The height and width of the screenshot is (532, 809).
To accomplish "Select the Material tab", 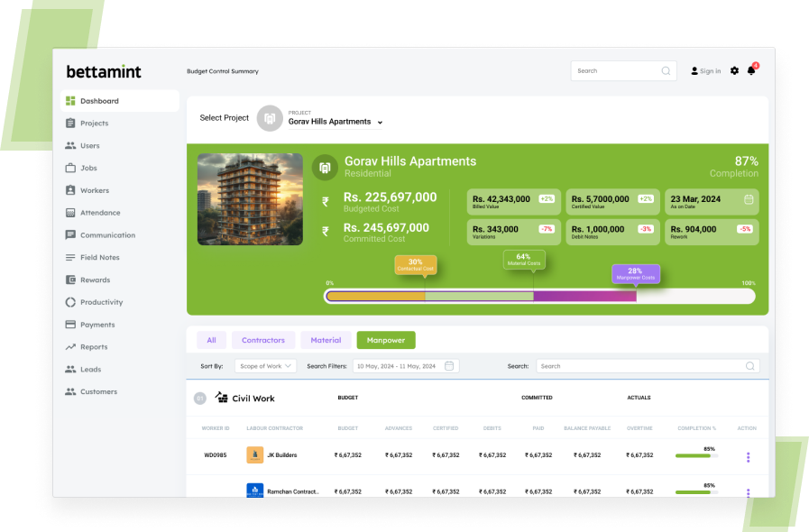I will (326, 340).
